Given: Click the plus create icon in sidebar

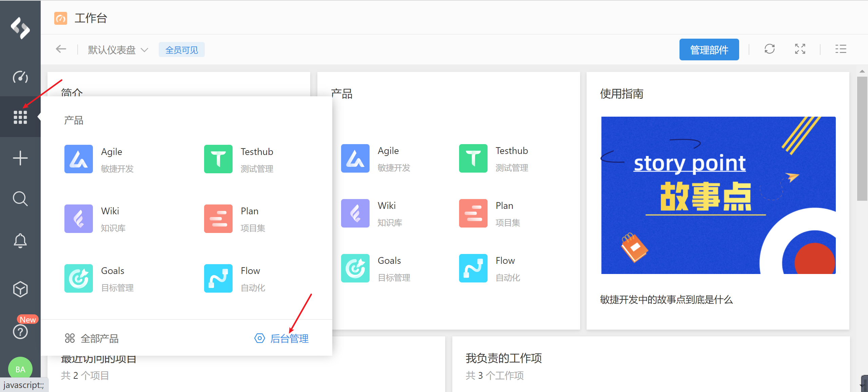Looking at the screenshot, I should click(20, 158).
